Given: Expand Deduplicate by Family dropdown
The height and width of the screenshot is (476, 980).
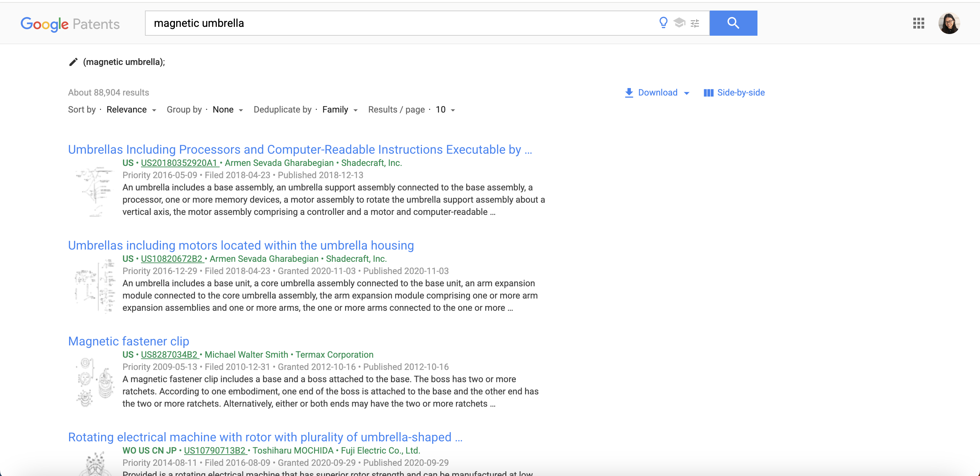Looking at the screenshot, I should [x=340, y=110].
